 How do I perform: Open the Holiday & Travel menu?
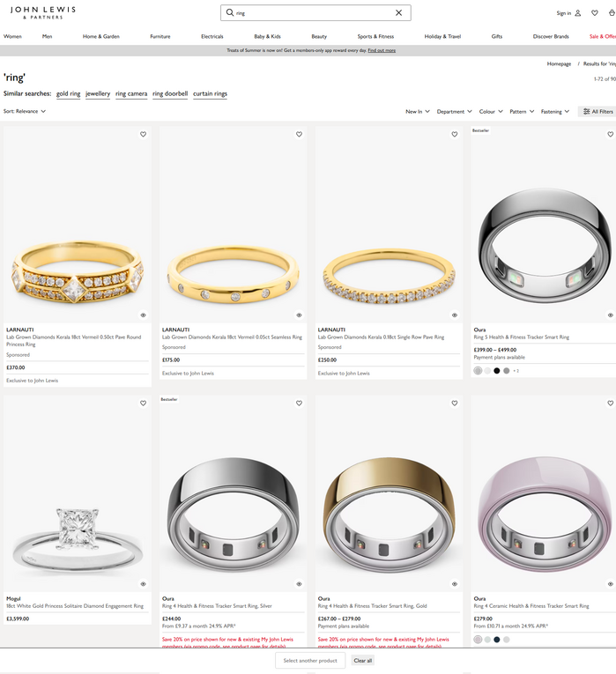coord(442,36)
